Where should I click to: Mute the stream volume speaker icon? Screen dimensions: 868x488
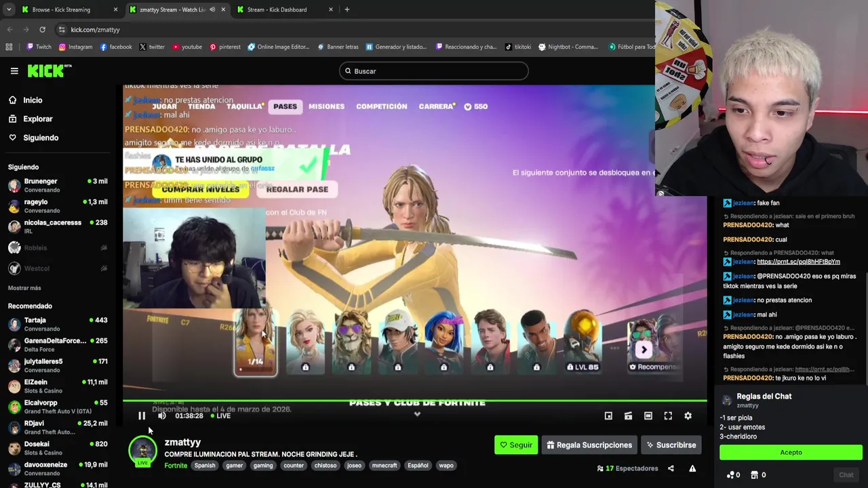[161, 415]
